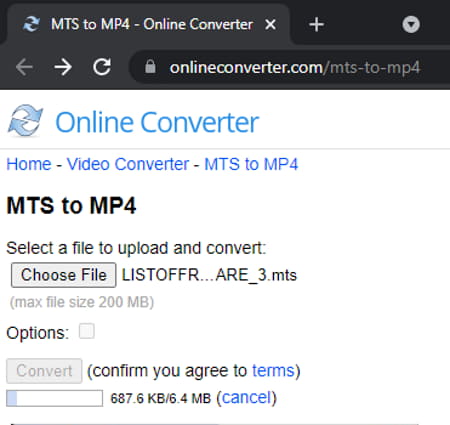Close the MTS to MP4 tab
The image size is (450, 425).
pos(270,24)
